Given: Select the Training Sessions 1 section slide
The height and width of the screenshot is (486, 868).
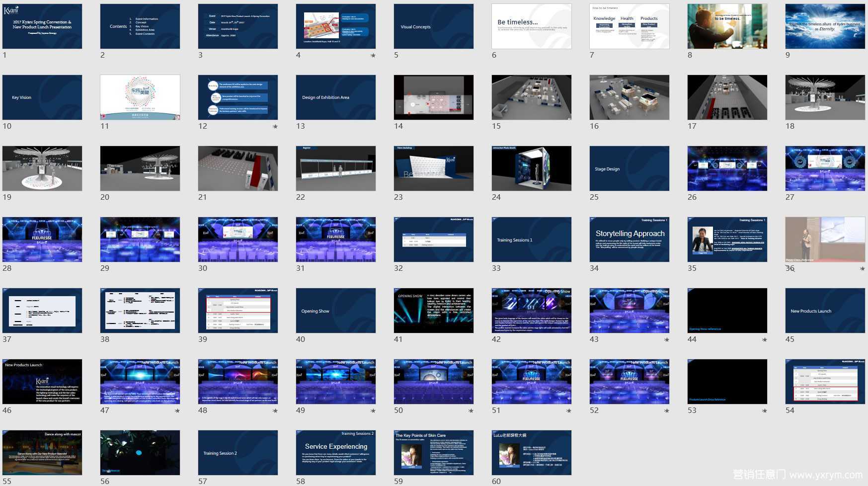Looking at the screenshot, I should (x=532, y=240).
